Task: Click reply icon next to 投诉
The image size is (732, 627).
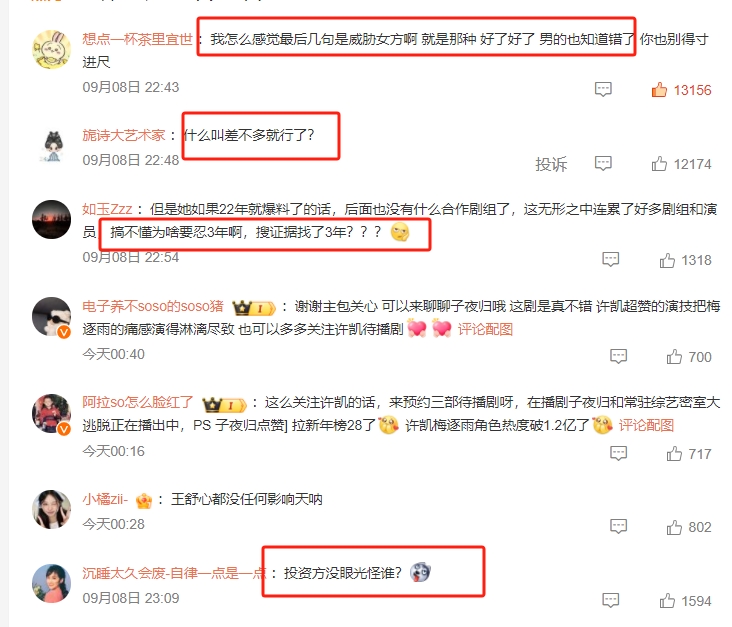Action: 603,163
